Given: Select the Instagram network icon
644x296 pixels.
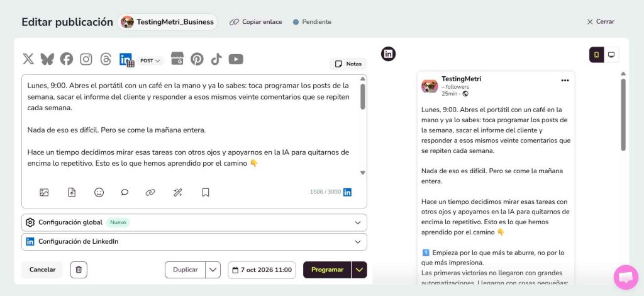Looking at the screenshot, I should pyautogui.click(x=86, y=59).
